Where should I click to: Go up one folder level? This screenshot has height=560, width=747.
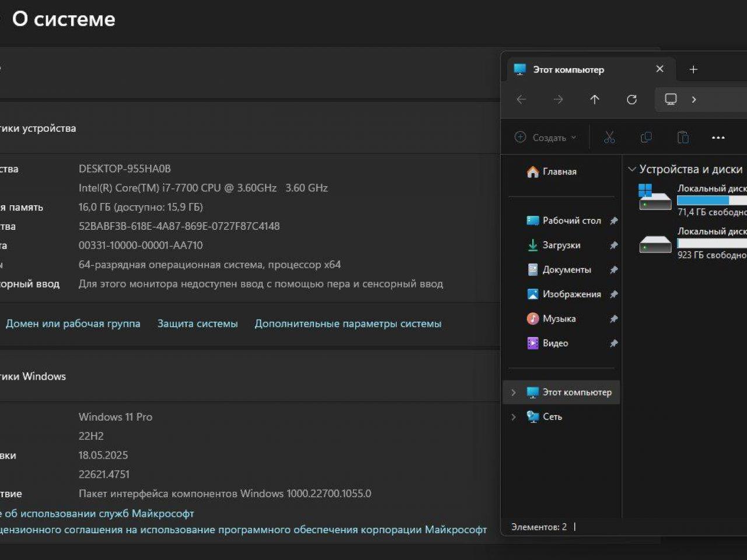coord(595,100)
